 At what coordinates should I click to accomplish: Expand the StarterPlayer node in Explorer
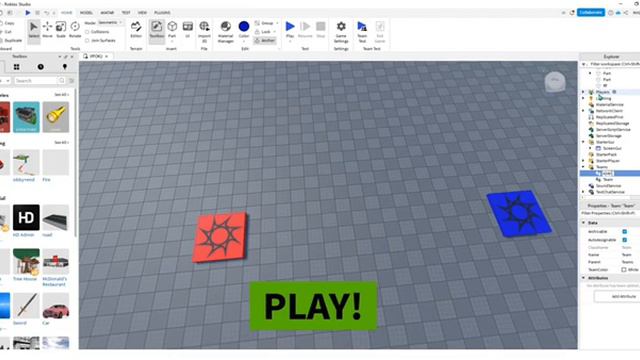click(x=583, y=161)
